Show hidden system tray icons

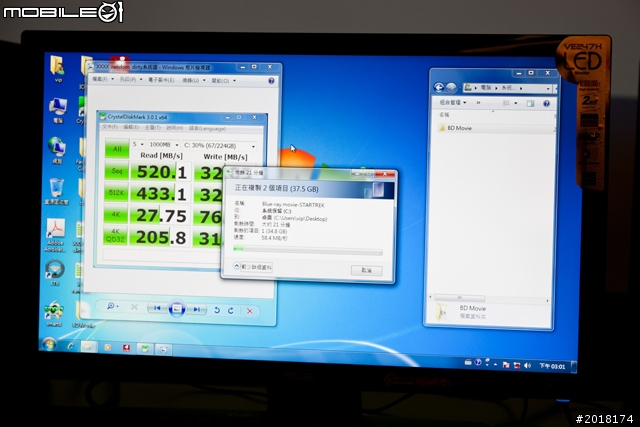click(x=495, y=364)
